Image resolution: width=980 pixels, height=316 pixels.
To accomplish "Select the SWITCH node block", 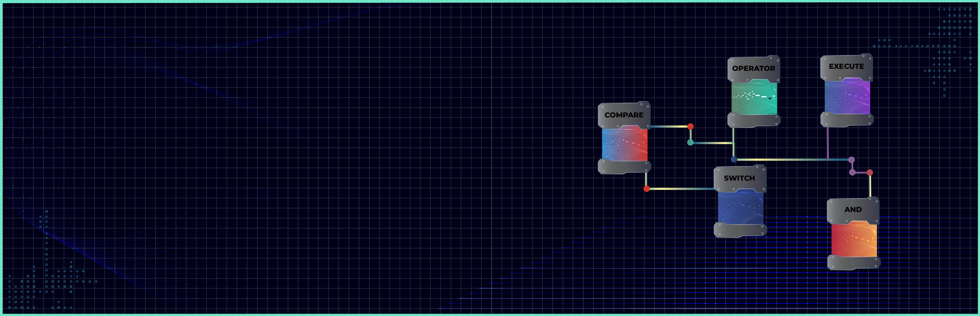I will click(x=740, y=201).
